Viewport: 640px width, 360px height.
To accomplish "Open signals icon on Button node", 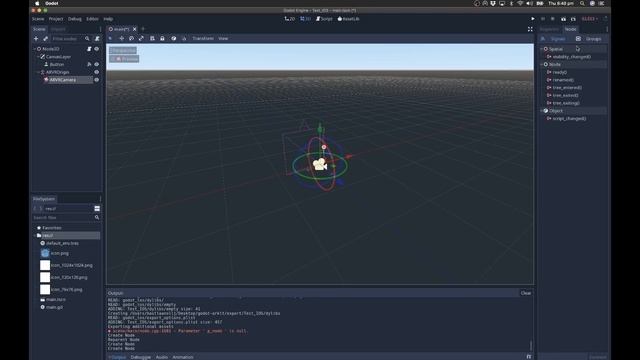I will 89,64.
